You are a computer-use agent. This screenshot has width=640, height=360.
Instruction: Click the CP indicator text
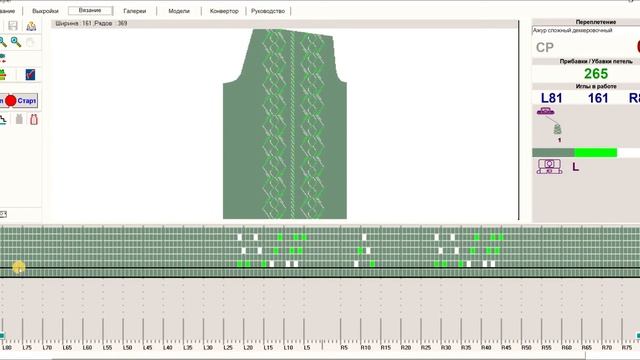(x=544, y=48)
